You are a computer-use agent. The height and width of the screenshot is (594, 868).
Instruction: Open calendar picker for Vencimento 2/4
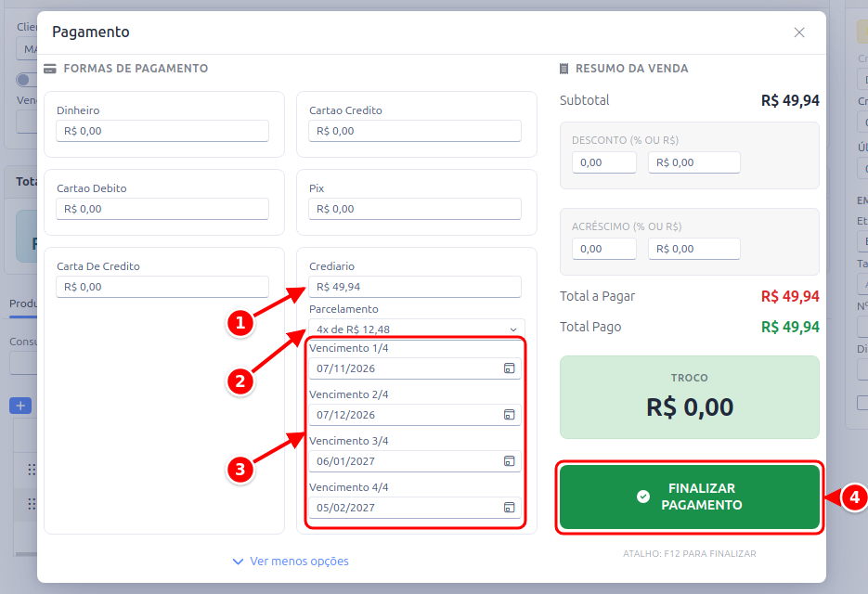(510, 415)
